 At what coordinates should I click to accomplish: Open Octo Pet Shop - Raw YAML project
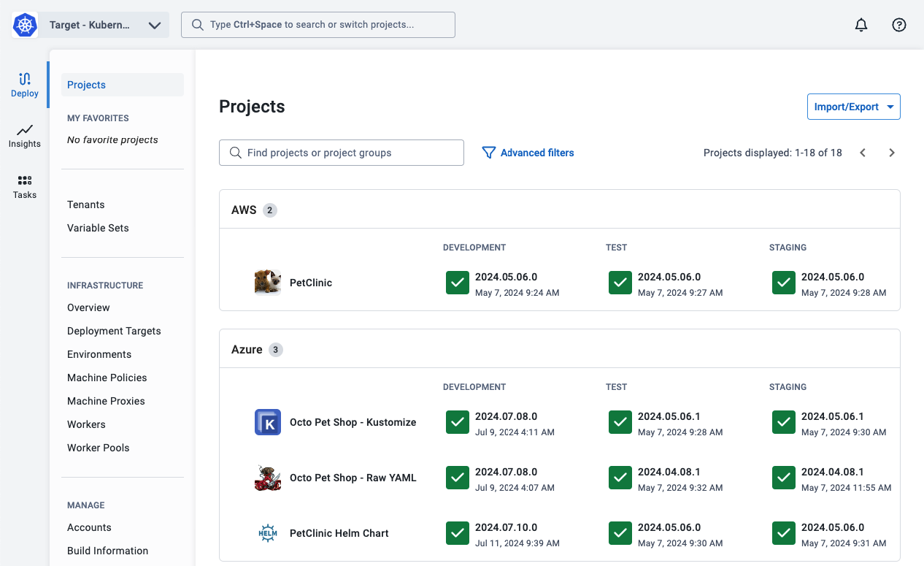click(353, 478)
